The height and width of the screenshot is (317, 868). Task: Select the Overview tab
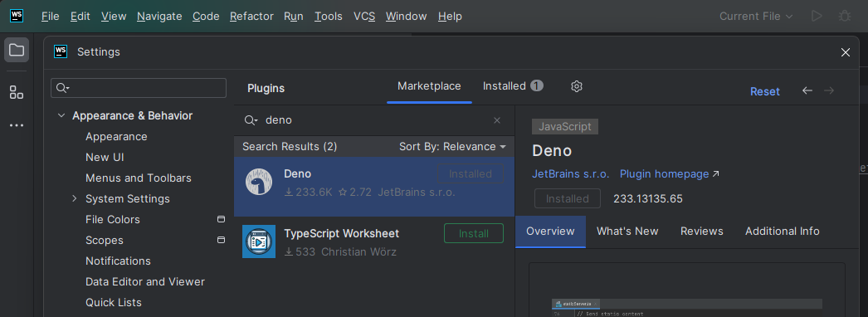(x=550, y=232)
